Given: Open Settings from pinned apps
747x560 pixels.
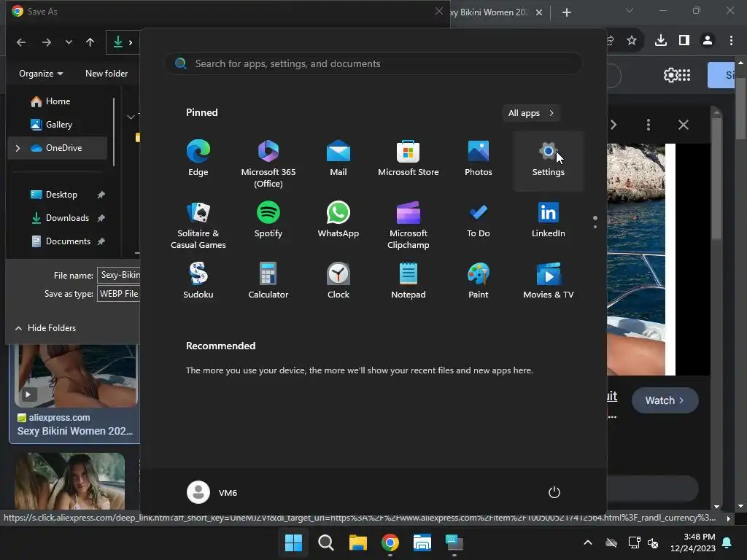Looking at the screenshot, I should point(549,160).
